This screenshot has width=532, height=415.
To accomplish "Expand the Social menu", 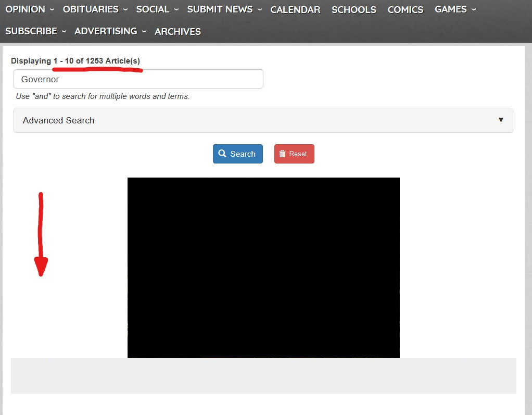I will 157,9.
